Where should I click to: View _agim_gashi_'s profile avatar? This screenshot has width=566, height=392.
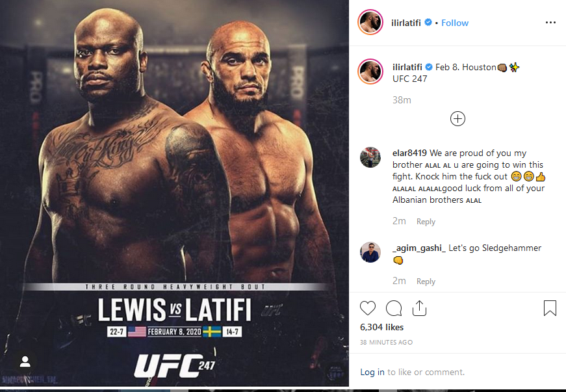pyautogui.click(x=370, y=252)
